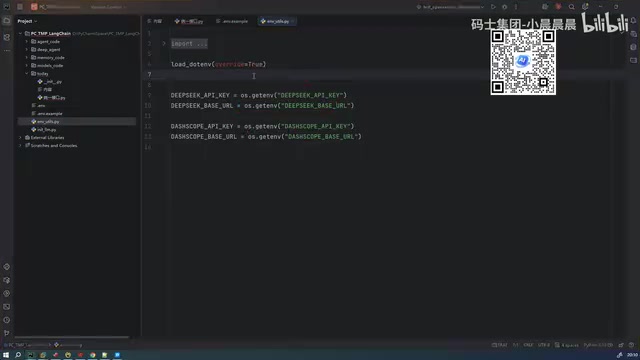Open the Notifications bell icon
The height and width of the screenshot is (360, 640).
click(x=633, y=20)
